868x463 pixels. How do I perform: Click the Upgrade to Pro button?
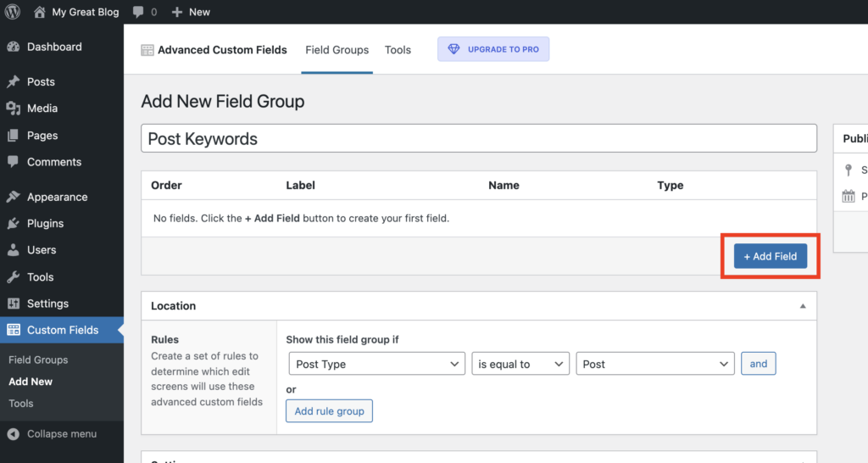pos(493,48)
